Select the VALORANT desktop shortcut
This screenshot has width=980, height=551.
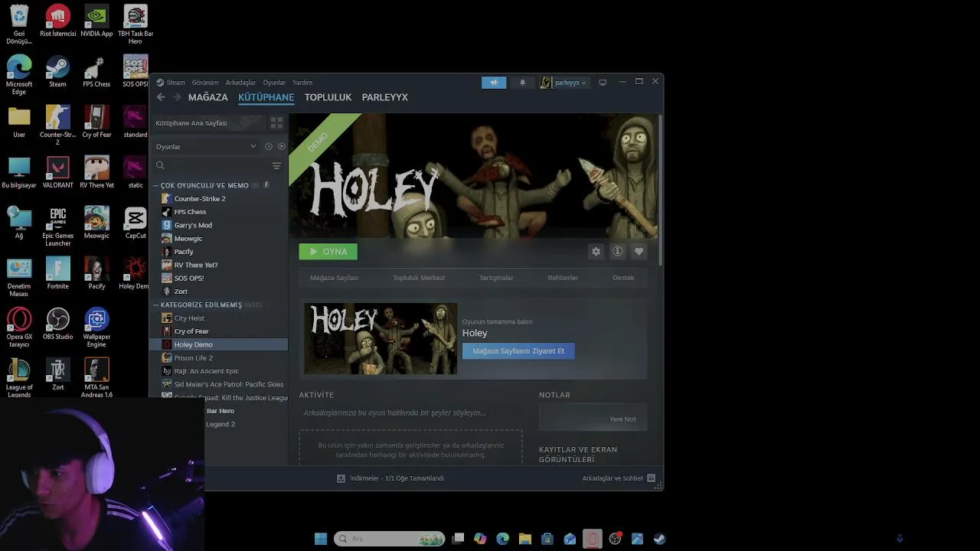tap(58, 173)
